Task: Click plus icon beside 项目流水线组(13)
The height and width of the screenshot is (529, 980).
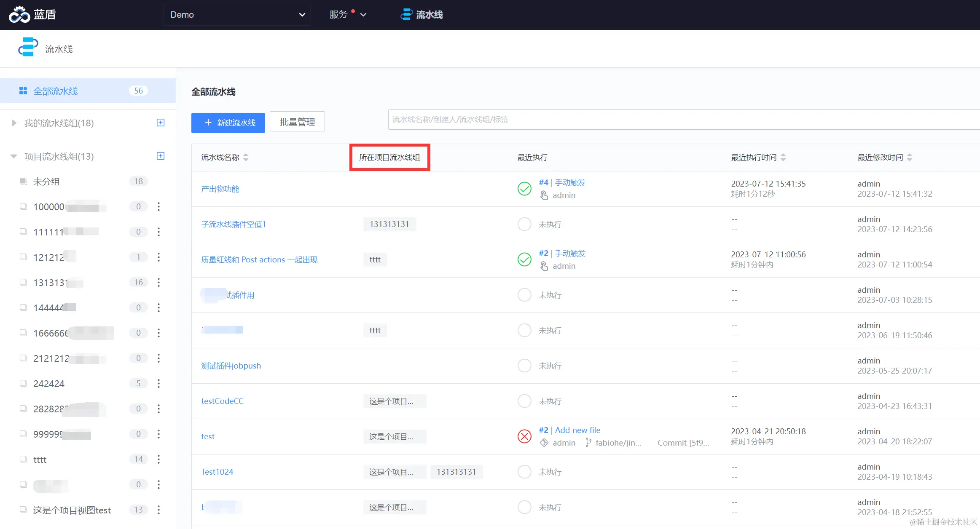Action: (161, 156)
